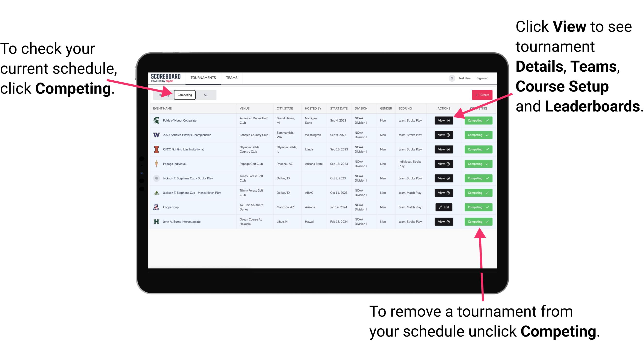Click the TOURNAMENTS menu item
The image size is (644, 346).
(x=203, y=77)
